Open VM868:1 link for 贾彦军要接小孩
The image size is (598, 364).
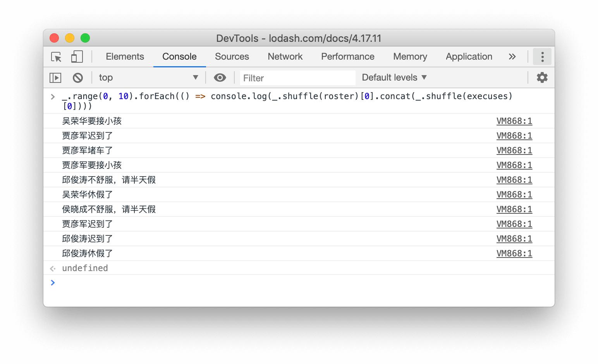coord(514,165)
